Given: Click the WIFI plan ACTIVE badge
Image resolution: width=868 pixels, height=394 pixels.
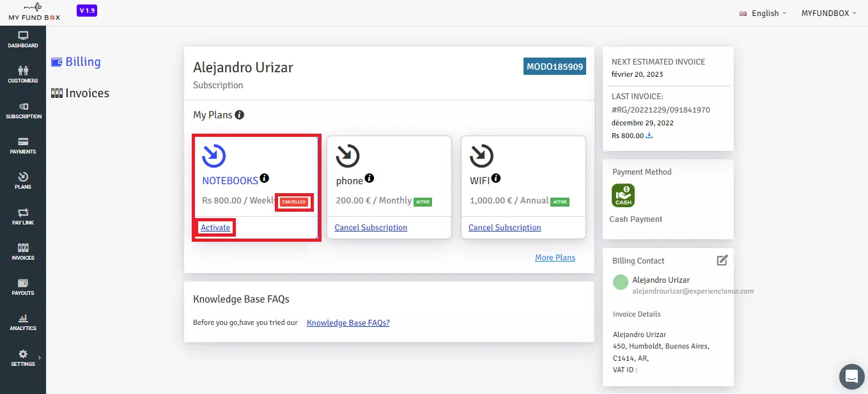Looking at the screenshot, I should point(560,202).
